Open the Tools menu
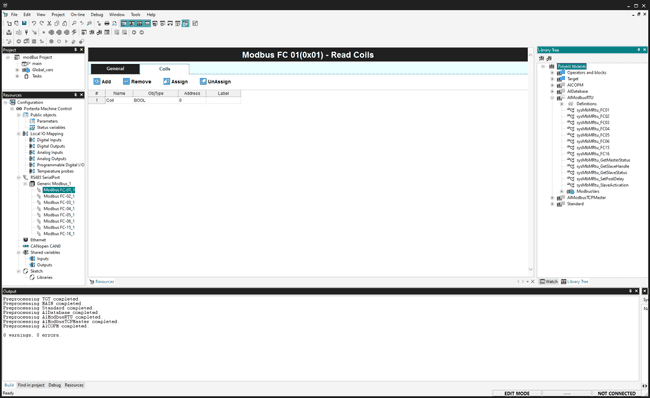Screen dimensions: 650x398 tap(136, 15)
